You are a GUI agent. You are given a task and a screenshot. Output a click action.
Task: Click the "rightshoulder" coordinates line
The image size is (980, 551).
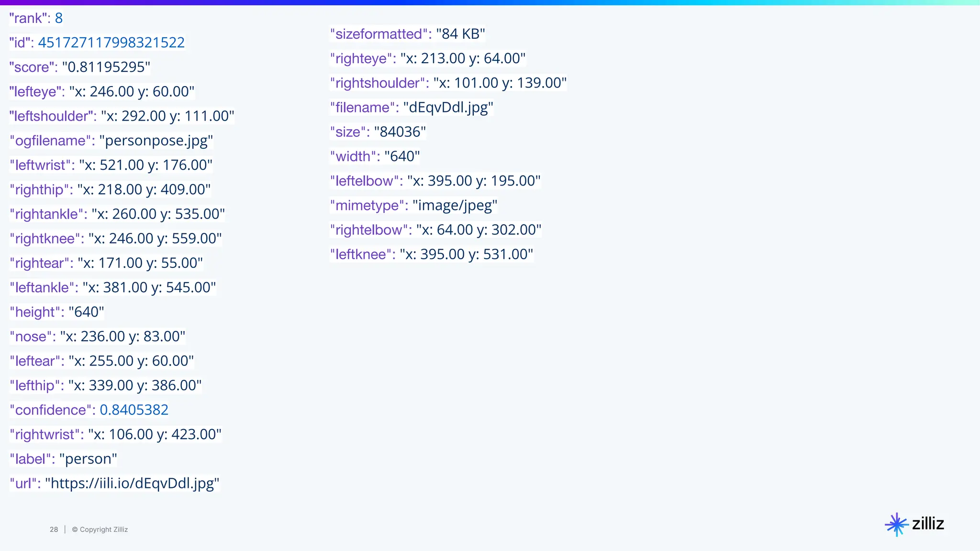(448, 83)
